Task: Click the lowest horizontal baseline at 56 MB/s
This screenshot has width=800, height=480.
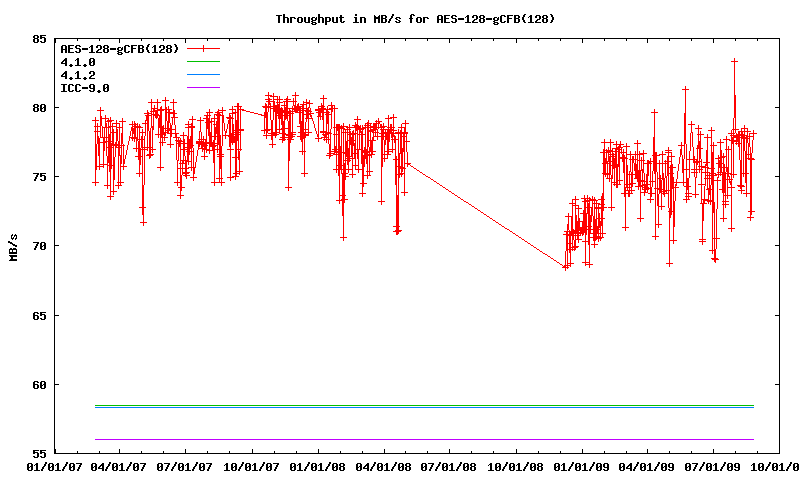Action: [x=420, y=439]
